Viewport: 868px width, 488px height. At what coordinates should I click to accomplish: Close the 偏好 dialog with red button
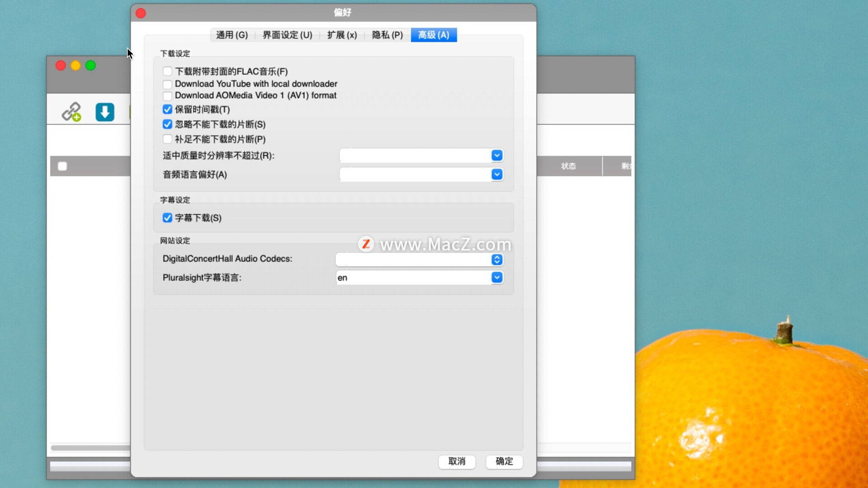click(141, 13)
